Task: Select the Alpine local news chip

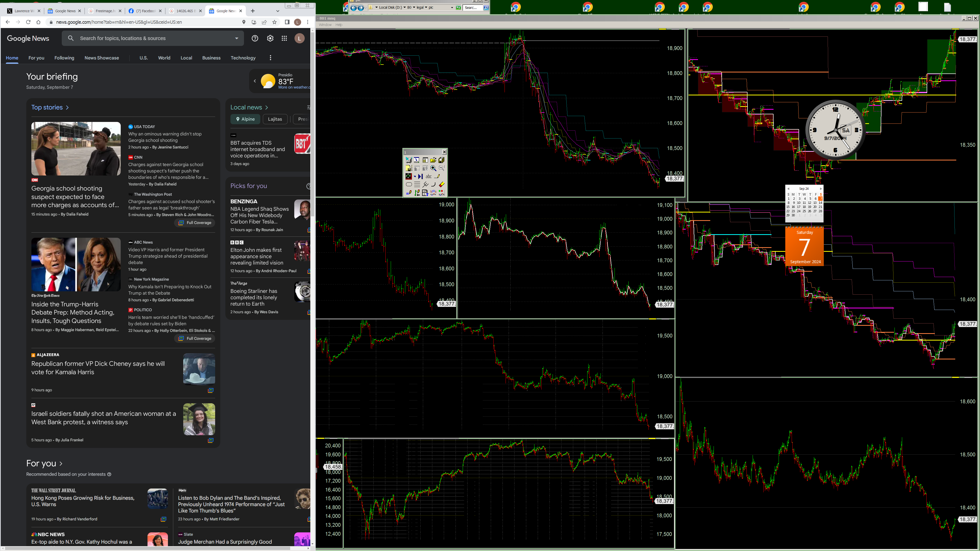Action: pos(245,119)
